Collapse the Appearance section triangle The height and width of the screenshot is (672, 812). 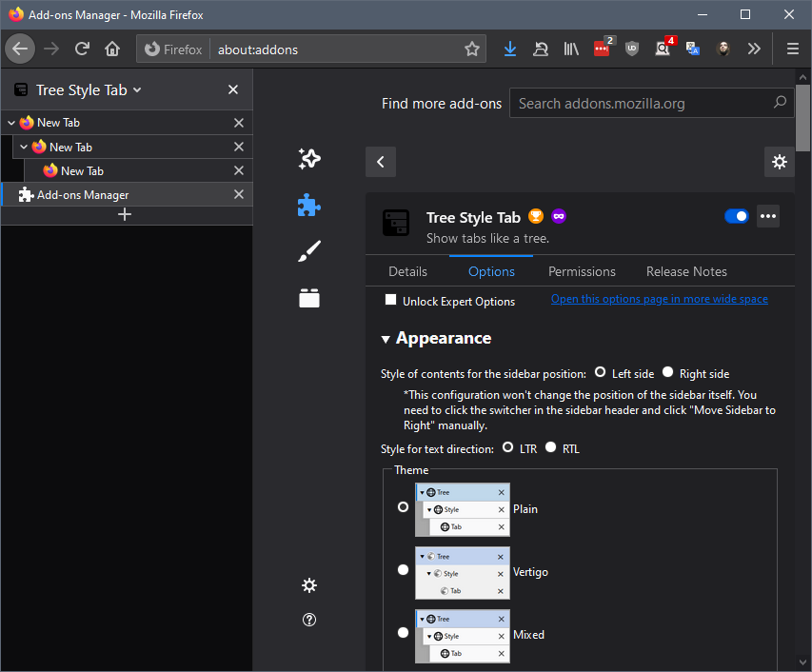click(x=386, y=340)
